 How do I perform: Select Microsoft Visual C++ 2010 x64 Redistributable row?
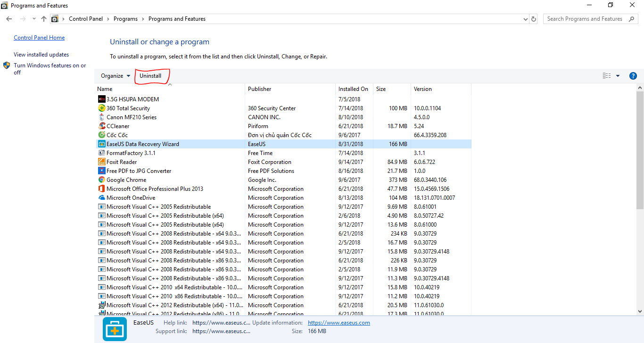[x=283, y=287]
